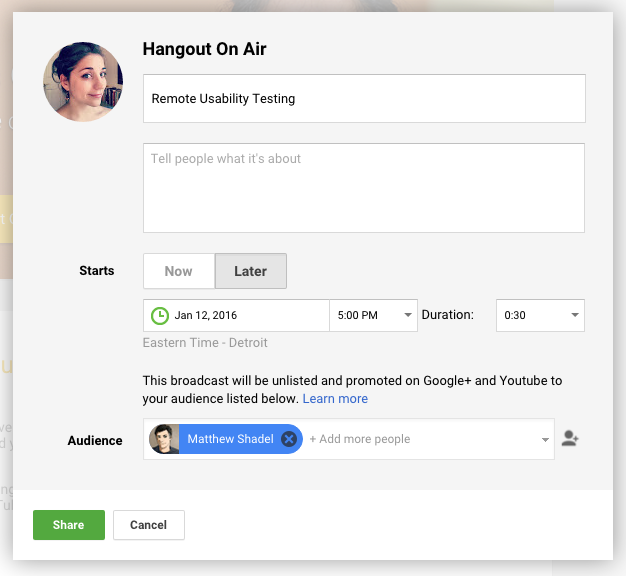626x576 pixels.
Task: Open the 5:00 PM time dropdown
Action: 373,315
